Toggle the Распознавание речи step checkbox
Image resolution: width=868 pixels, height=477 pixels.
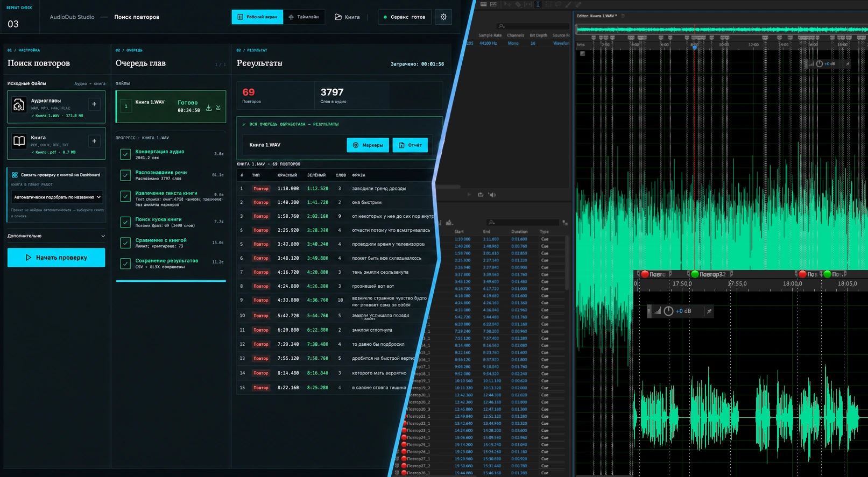pos(125,175)
